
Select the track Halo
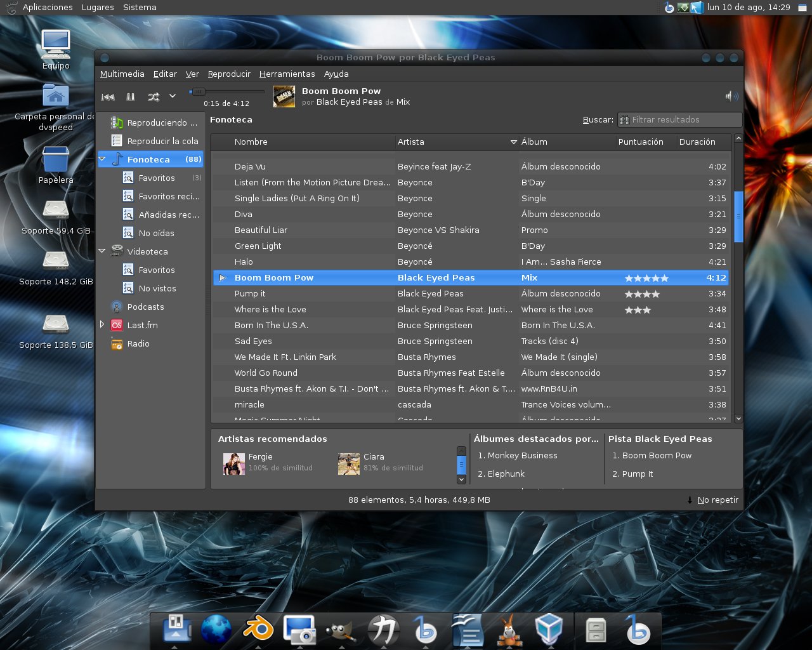click(x=471, y=262)
